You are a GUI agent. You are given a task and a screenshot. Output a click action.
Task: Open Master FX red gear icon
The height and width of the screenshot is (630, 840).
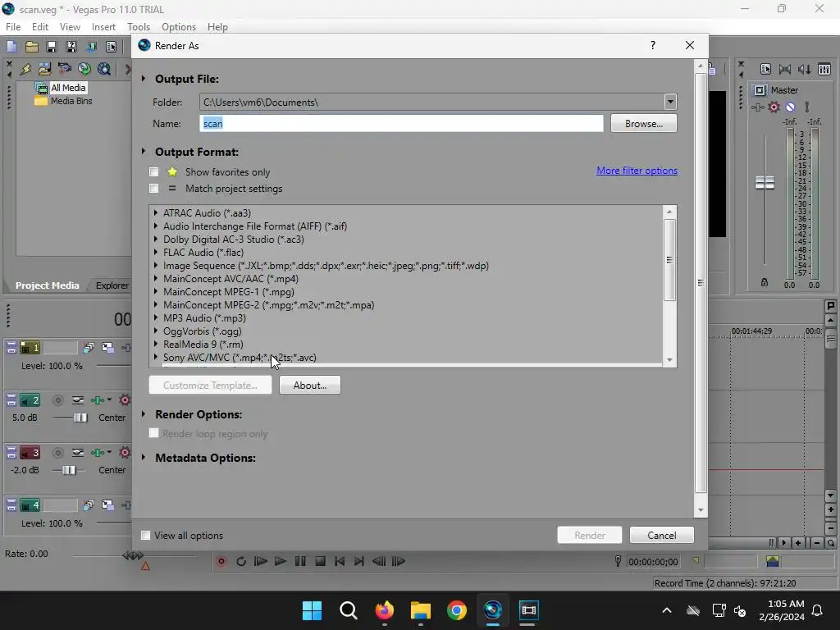click(774, 107)
